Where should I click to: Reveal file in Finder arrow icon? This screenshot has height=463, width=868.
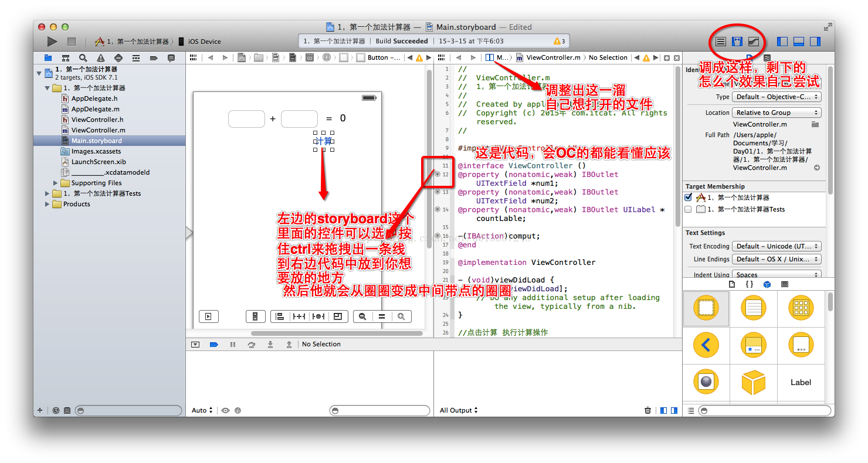[x=817, y=168]
